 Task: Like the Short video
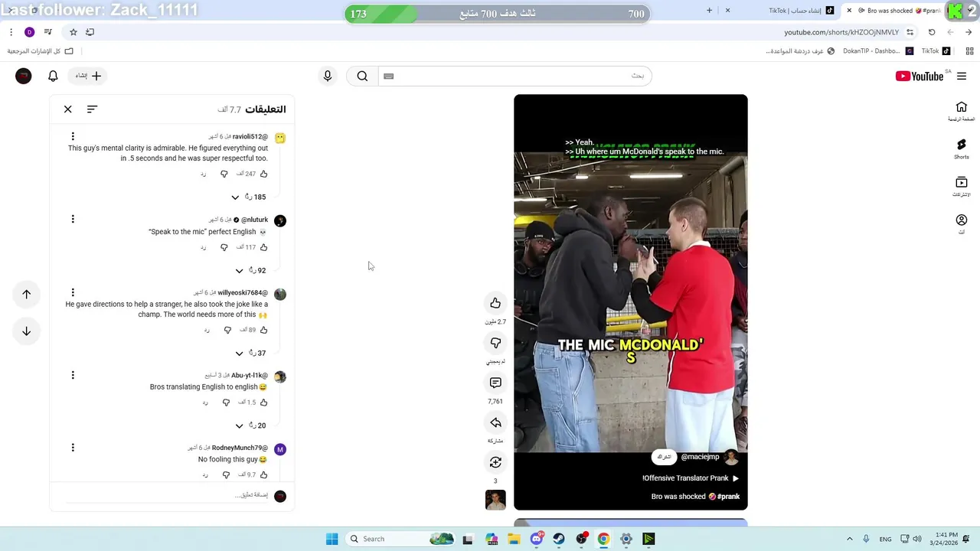(495, 303)
